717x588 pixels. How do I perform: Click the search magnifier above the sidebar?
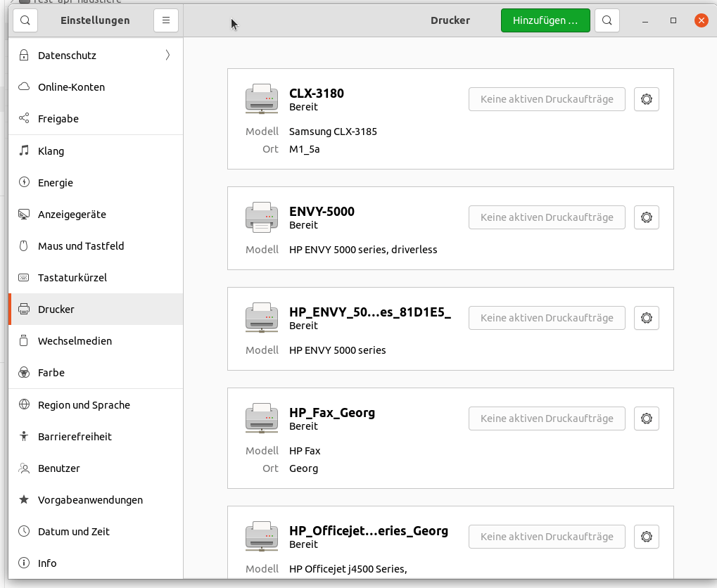25,20
